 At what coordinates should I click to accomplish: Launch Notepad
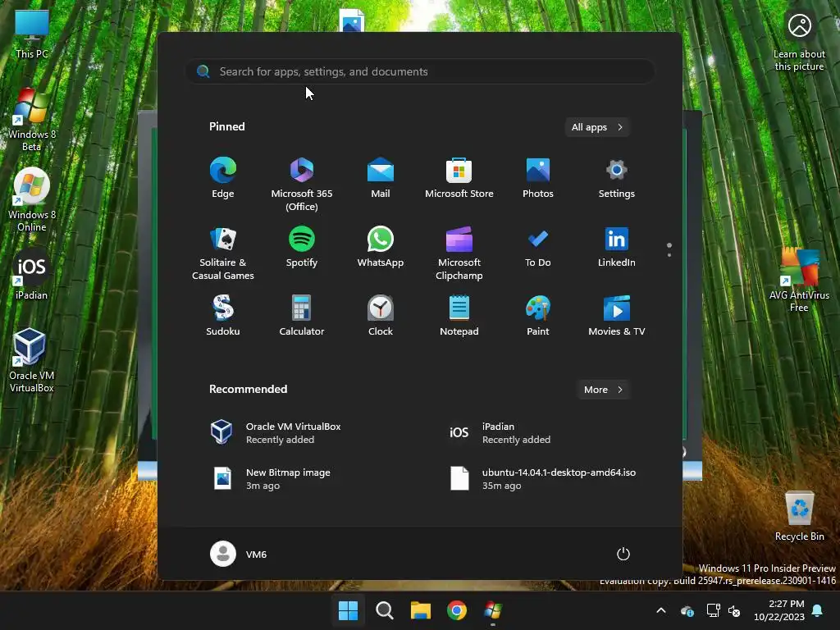click(x=459, y=316)
